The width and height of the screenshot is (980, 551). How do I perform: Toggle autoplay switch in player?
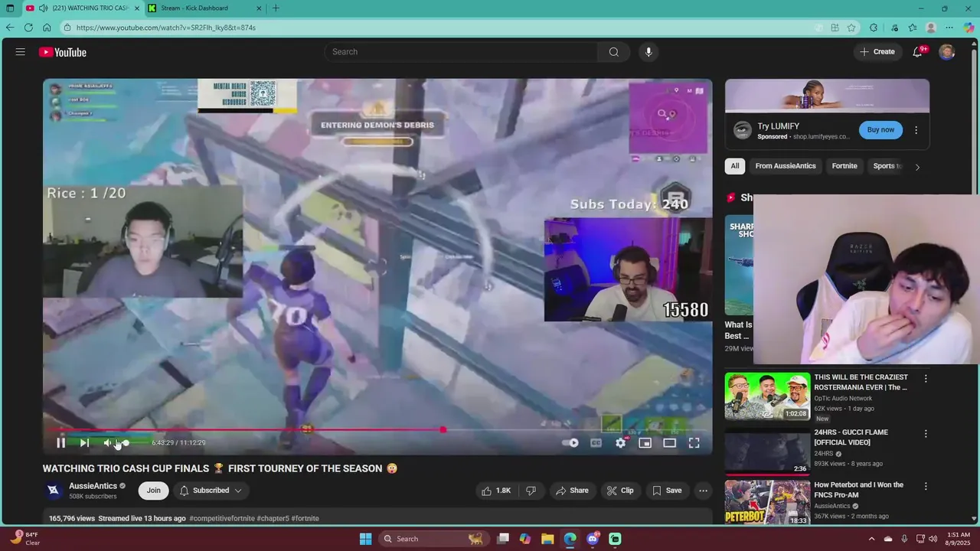click(570, 442)
